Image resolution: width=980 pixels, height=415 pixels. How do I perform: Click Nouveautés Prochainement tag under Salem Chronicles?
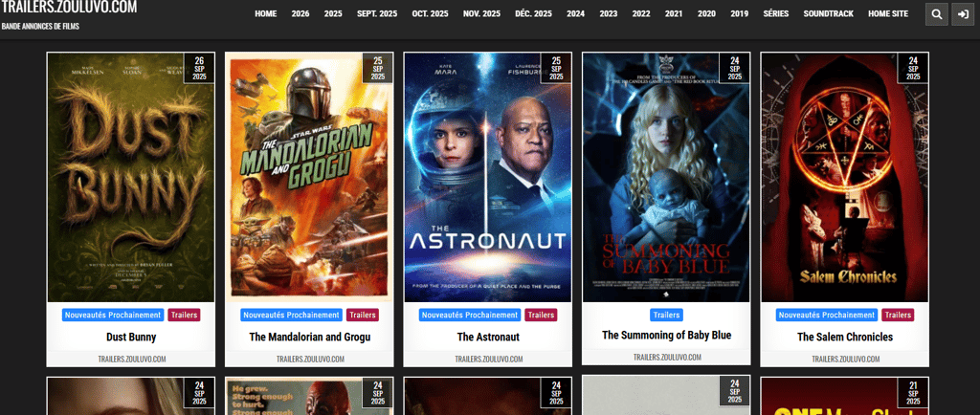[826, 316]
